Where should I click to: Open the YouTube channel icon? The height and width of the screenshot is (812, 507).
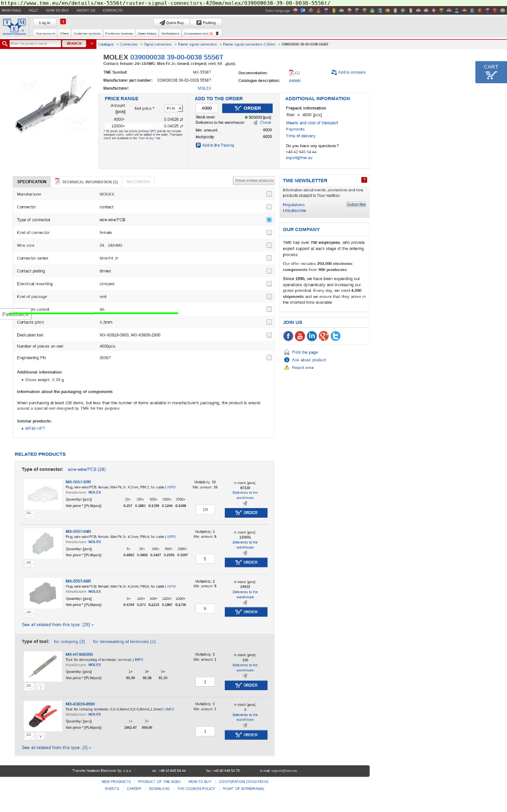click(x=300, y=336)
